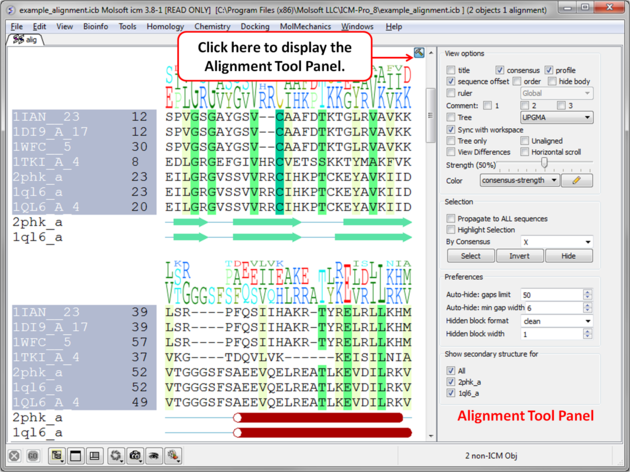Viewport: 630px width, 472px height.
Task: Click the camera snapshot icon in bottom toolbar
Action: 135,456
